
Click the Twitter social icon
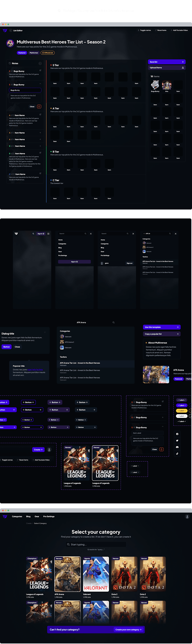click(177, 441)
